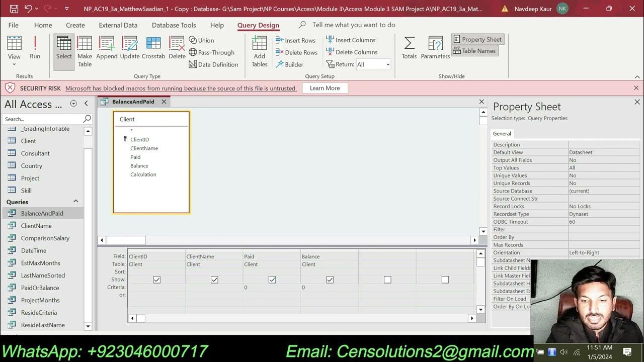Click the Add Tables icon
The height and width of the screenshot is (362, 644).
pyautogui.click(x=259, y=51)
